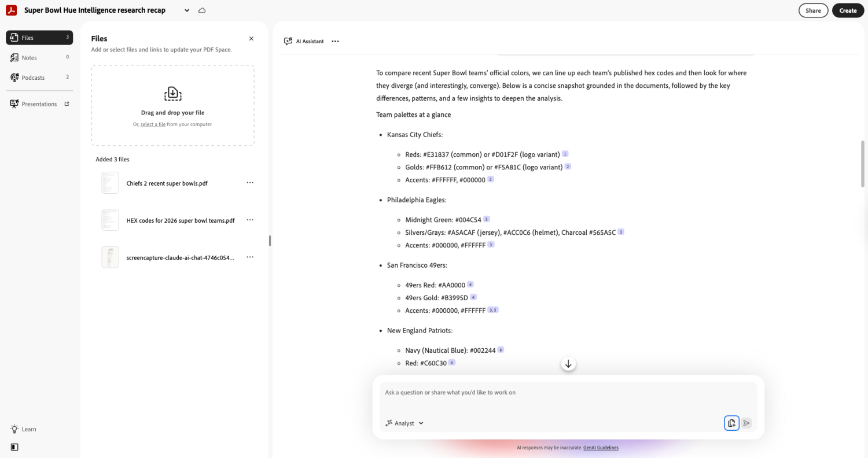Click the 'San Francisco 49ers:' heading text
Screen dimensions: 868x458
[417, 265]
